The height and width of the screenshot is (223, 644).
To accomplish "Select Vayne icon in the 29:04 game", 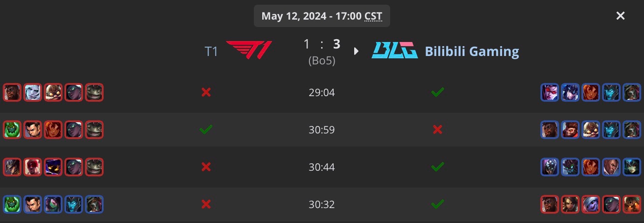I will click(549, 92).
